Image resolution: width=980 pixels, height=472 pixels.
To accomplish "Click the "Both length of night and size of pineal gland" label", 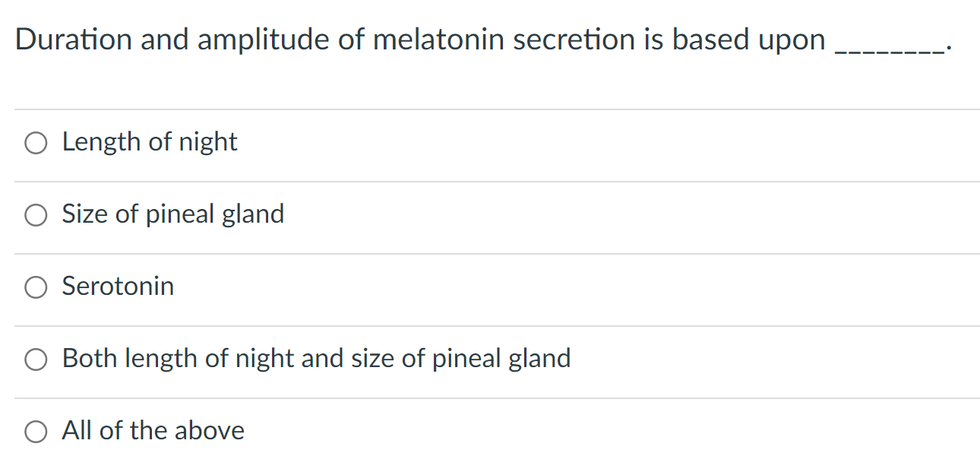I will click(316, 359).
